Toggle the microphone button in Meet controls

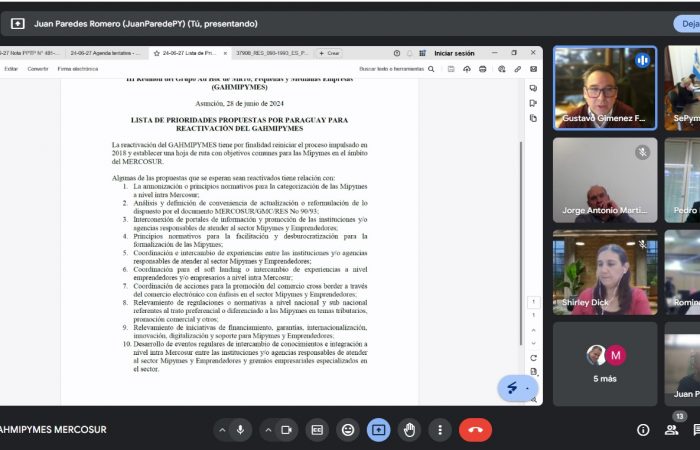pos(240,430)
